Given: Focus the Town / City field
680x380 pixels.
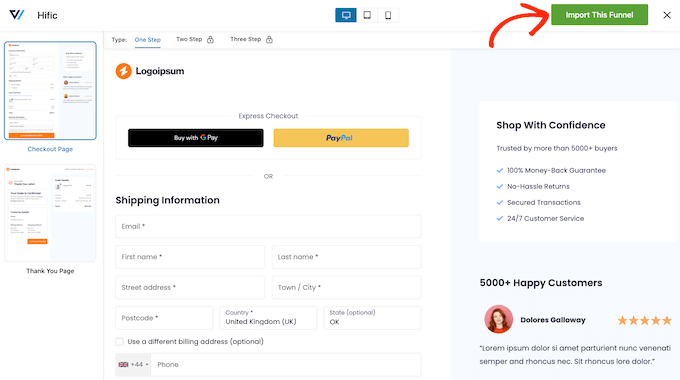Looking at the screenshot, I should tap(346, 287).
